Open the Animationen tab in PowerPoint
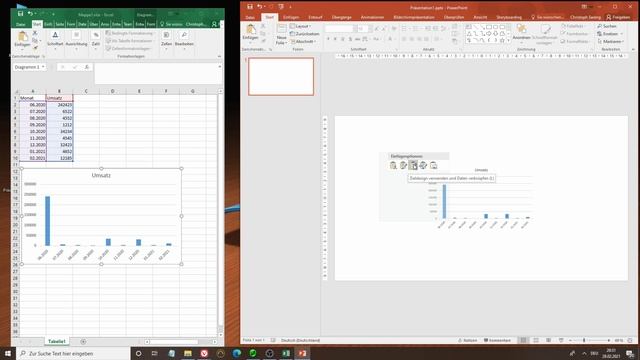Image resolution: width=640 pixels, height=360 pixels. point(372,17)
